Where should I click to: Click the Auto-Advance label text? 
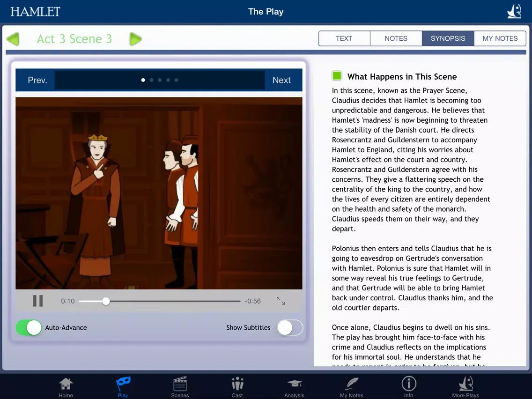tap(66, 327)
